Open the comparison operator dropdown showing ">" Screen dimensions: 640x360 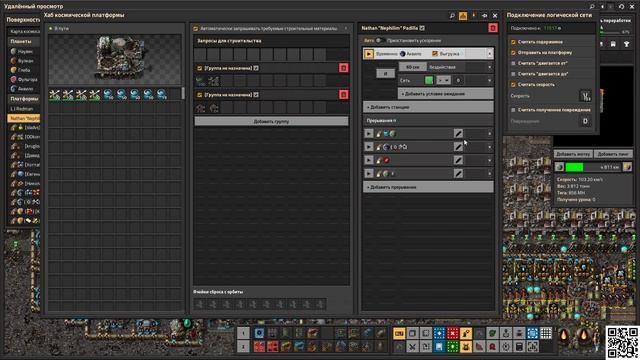click(443, 80)
